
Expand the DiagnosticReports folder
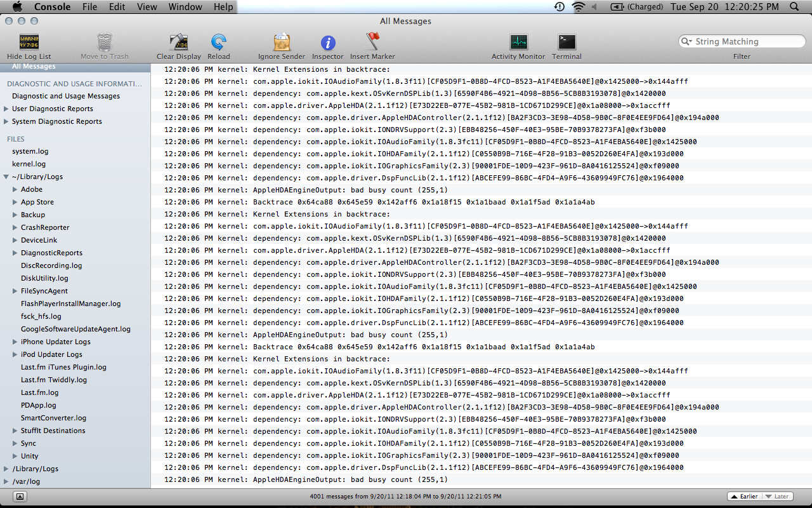tap(15, 253)
